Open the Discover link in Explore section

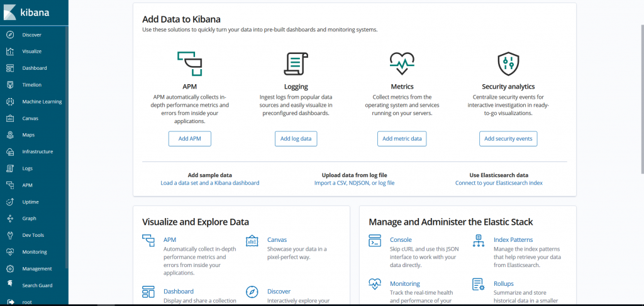click(x=279, y=292)
